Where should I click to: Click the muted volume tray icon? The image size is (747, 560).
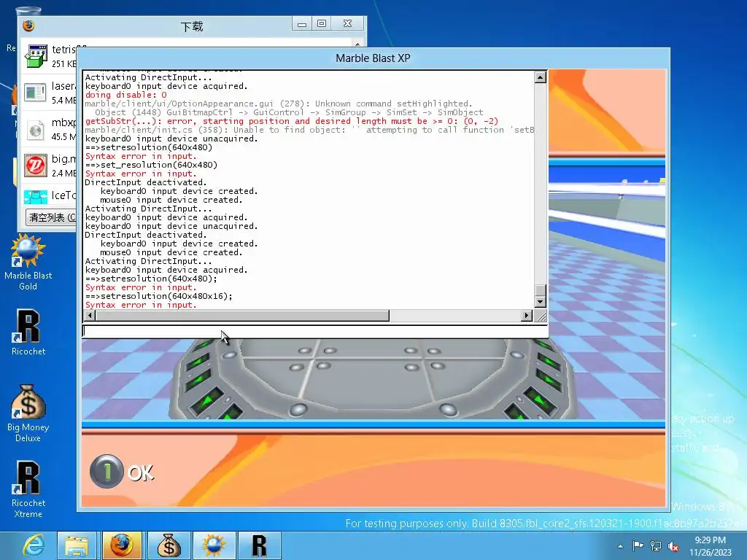(673, 546)
